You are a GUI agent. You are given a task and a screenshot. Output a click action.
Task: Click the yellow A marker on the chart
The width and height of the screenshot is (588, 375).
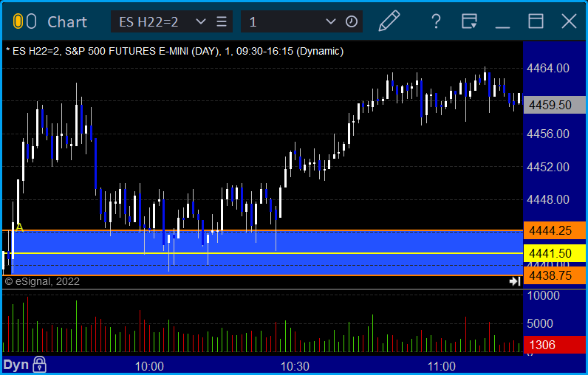pyautogui.click(x=19, y=227)
